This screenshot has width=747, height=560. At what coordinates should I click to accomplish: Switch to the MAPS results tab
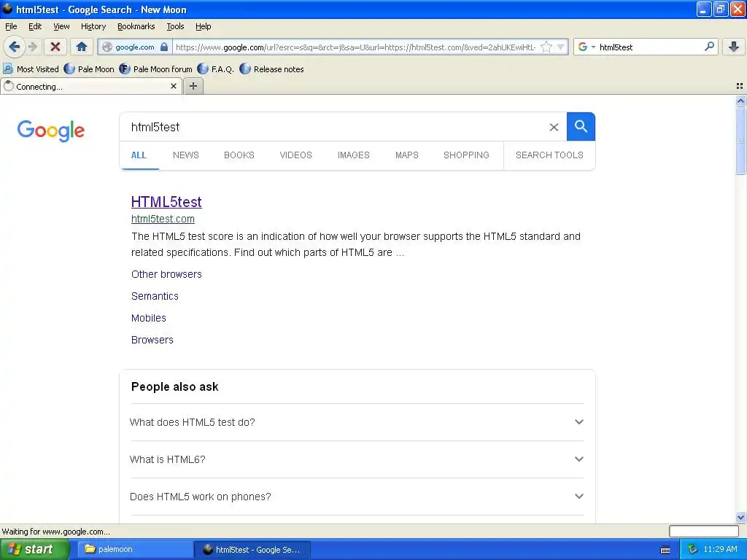click(407, 155)
